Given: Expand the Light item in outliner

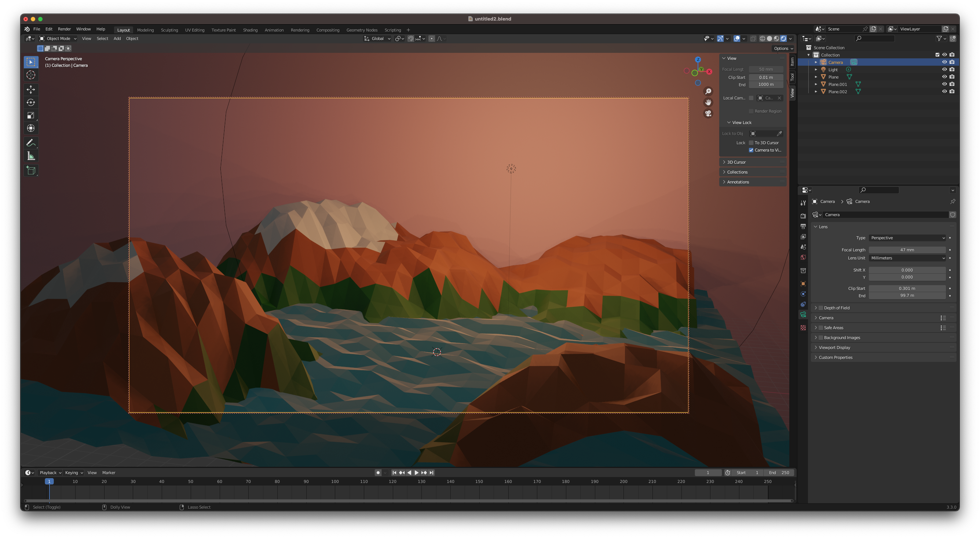Looking at the screenshot, I should (x=816, y=70).
